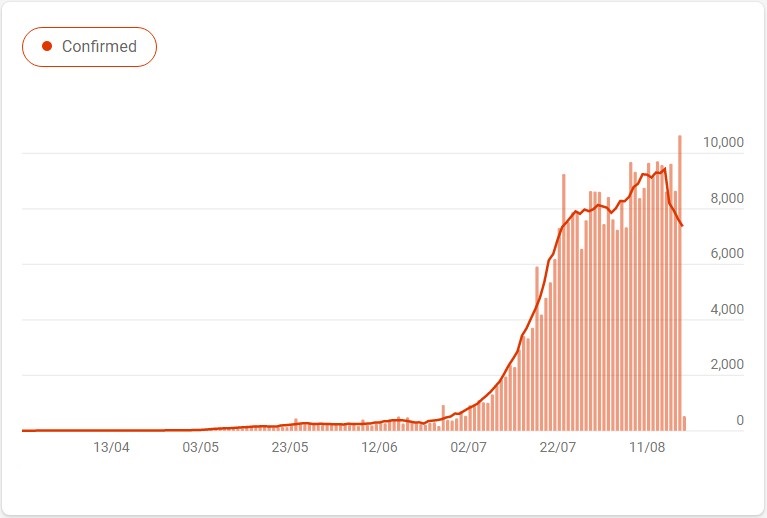Select the 13/04 date axis label

[112, 448]
